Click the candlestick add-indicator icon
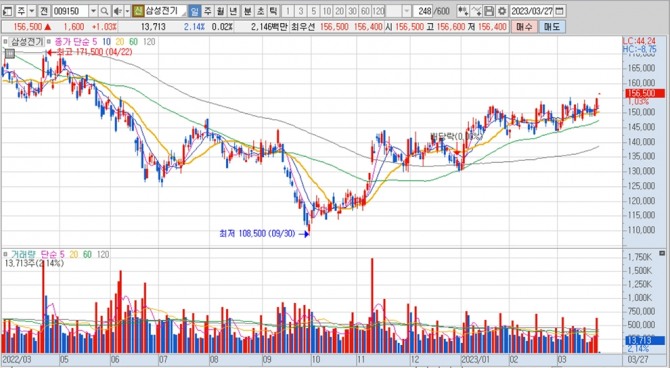 pos(463,11)
